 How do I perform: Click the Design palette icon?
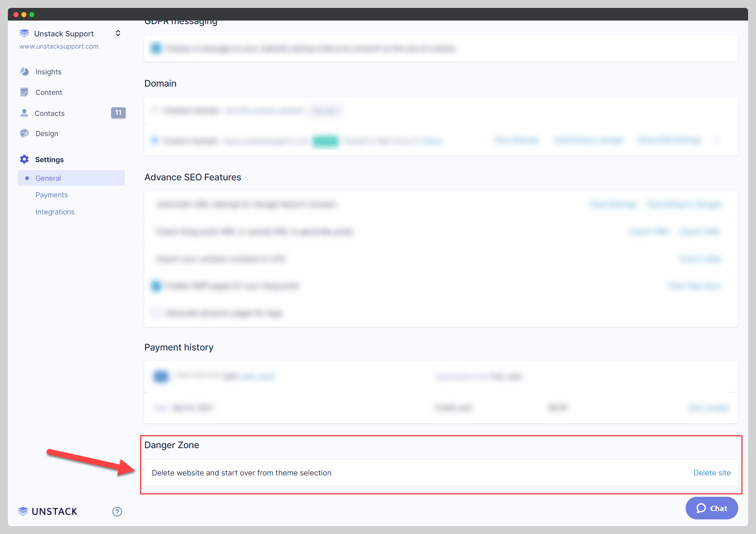[25, 133]
